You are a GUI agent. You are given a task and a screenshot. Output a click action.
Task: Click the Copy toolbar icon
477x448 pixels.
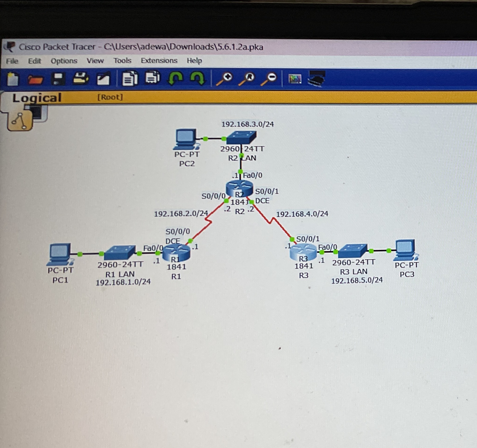click(x=130, y=78)
